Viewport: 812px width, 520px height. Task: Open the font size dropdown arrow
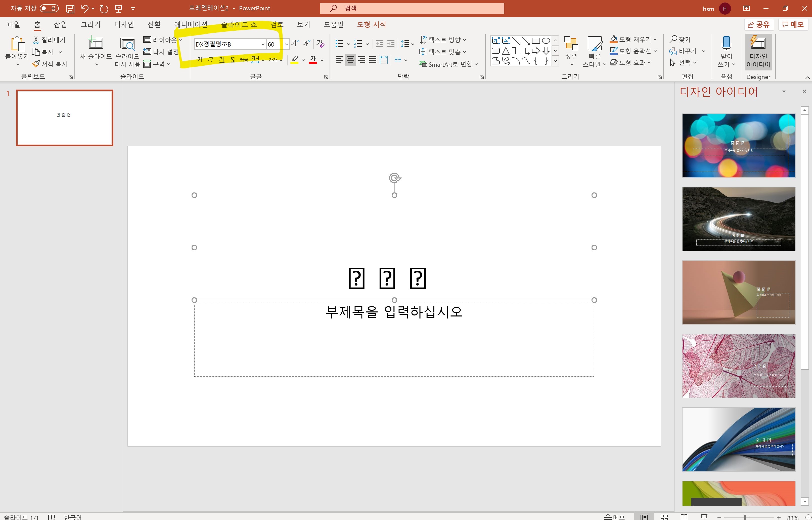[286, 44]
